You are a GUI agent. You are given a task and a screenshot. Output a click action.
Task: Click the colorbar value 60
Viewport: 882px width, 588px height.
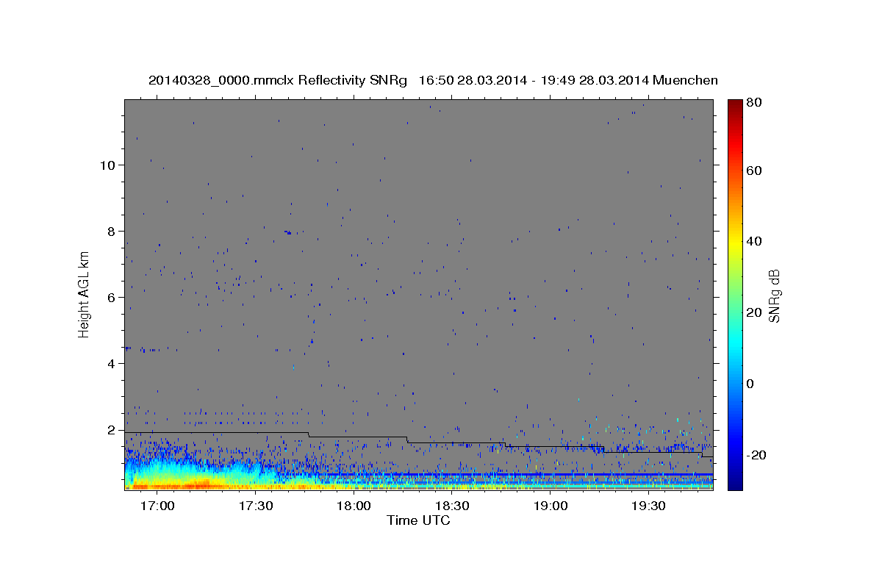coord(754,171)
